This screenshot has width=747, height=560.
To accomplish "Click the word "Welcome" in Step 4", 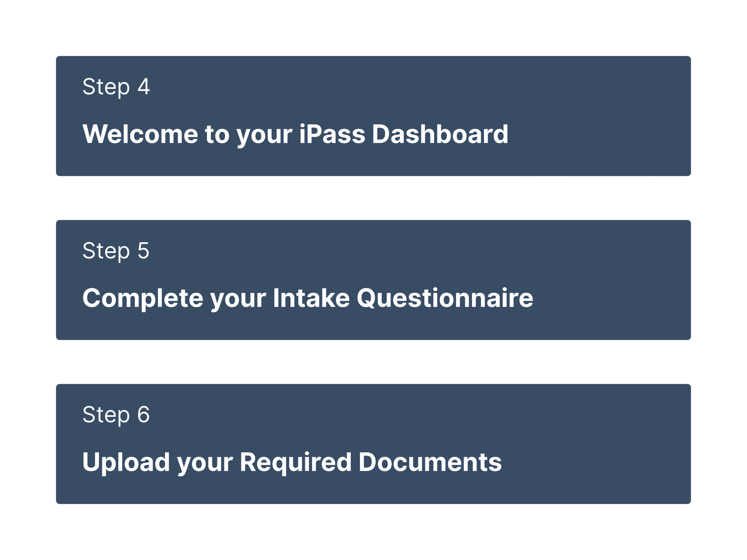I will (x=140, y=134).
